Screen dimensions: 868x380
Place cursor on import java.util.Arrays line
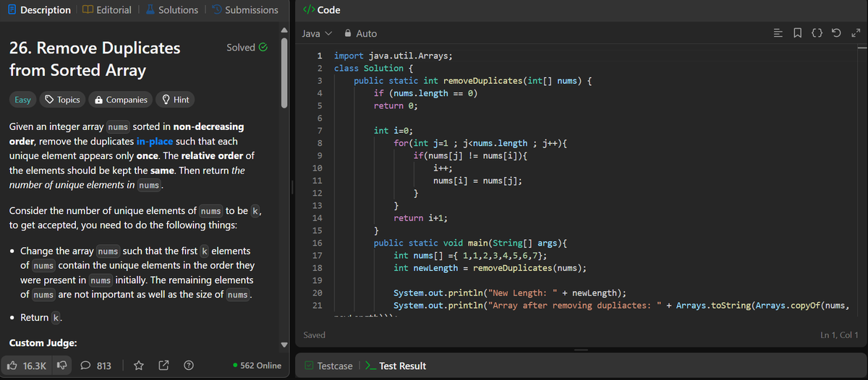pos(394,55)
